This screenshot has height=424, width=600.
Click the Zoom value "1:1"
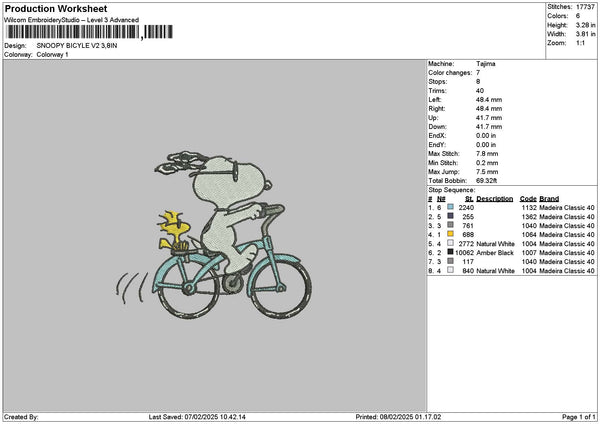point(580,43)
